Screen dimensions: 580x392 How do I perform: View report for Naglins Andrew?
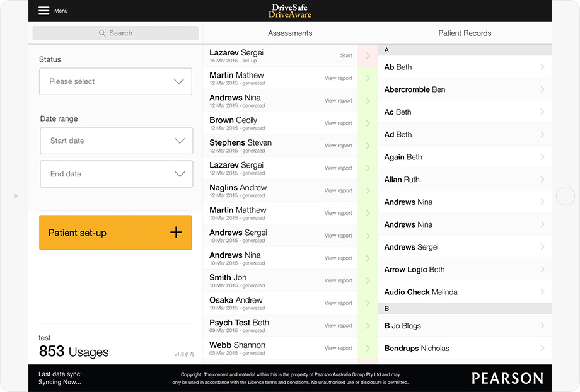[x=338, y=191]
